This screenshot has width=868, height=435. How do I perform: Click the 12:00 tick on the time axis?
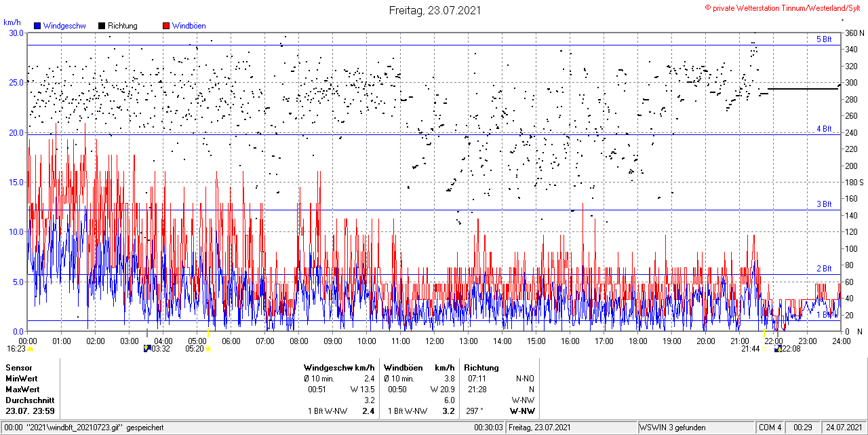435,341
